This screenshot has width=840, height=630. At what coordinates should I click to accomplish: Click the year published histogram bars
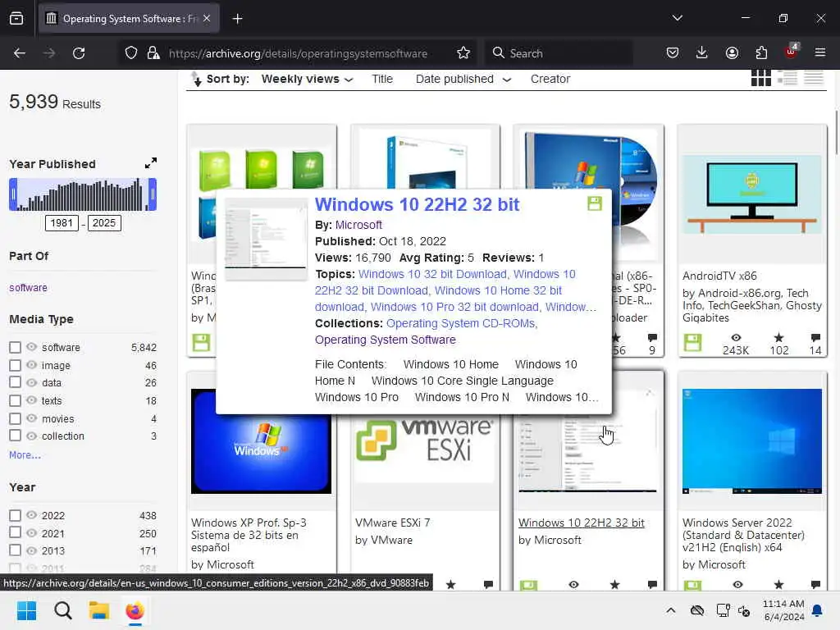click(83, 194)
